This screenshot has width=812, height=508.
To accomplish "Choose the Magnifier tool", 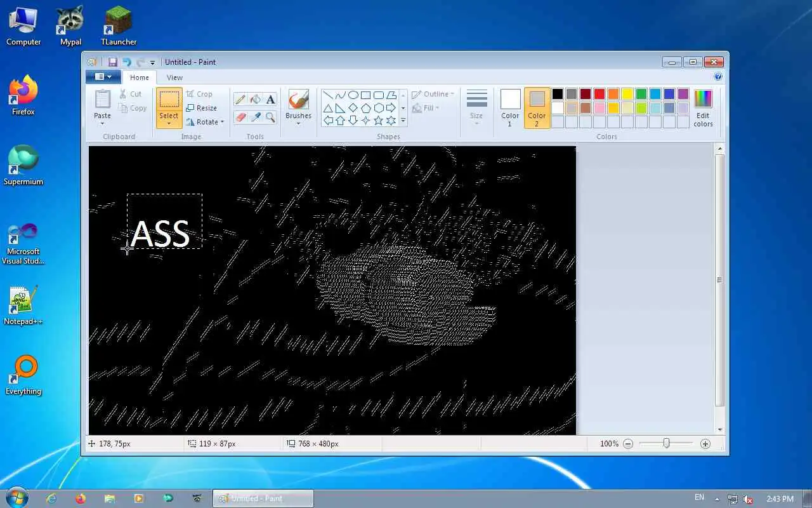I will (270, 117).
